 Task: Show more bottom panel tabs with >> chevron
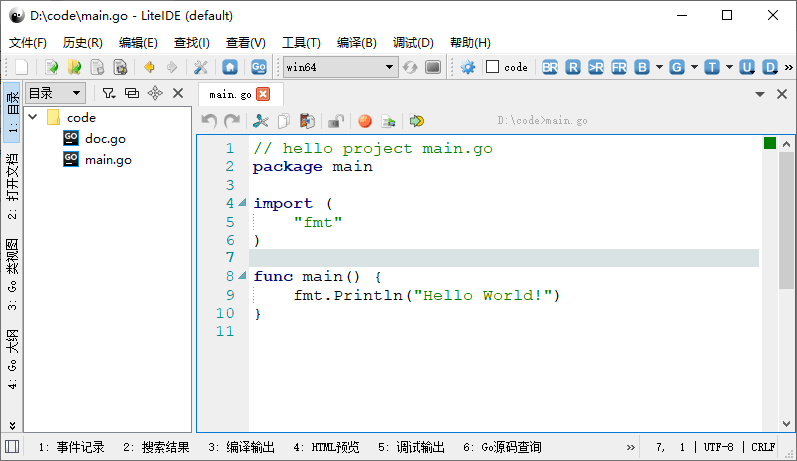(x=631, y=447)
